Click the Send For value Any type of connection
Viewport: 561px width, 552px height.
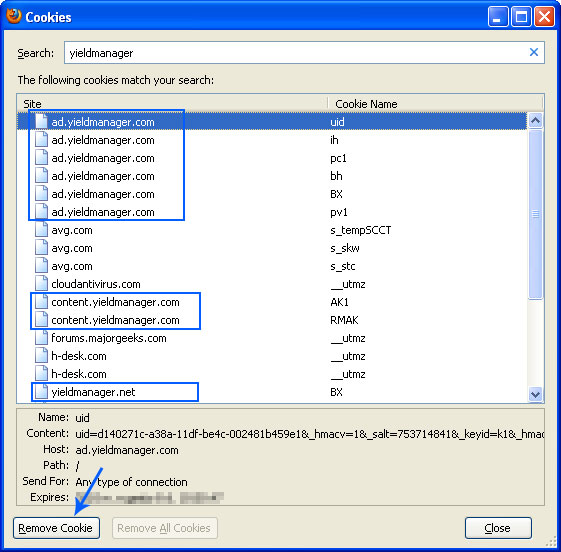(131, 482)
